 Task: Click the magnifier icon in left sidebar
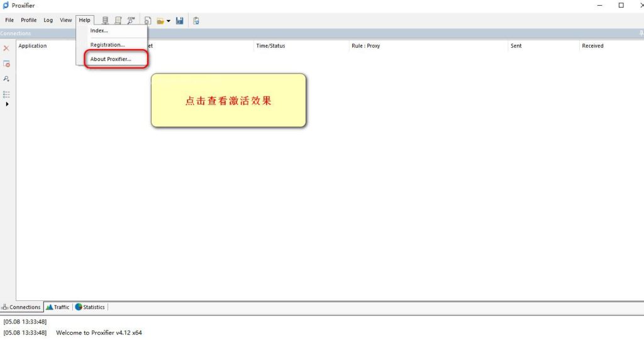pos(6,79)
